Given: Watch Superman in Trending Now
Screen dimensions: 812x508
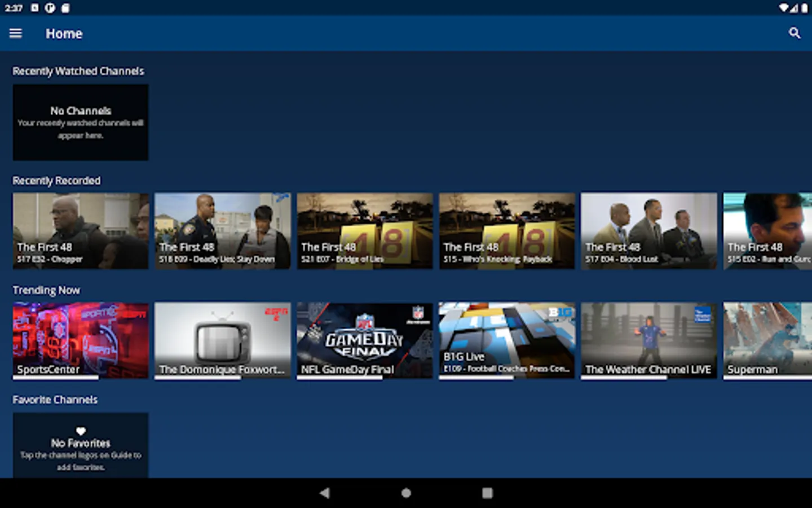Looking at the screenshot, I should coord(768,340).
